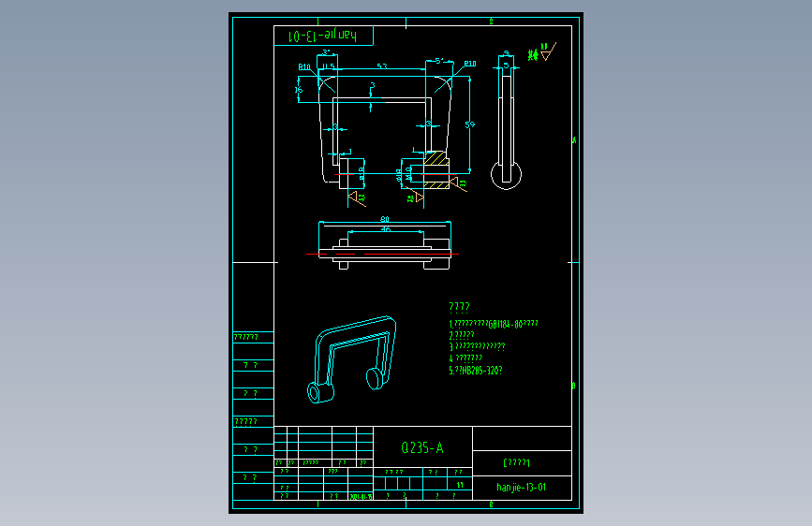
Task: Click the orange surface finish symbol at top right
Action: click(x=548, y=51)
